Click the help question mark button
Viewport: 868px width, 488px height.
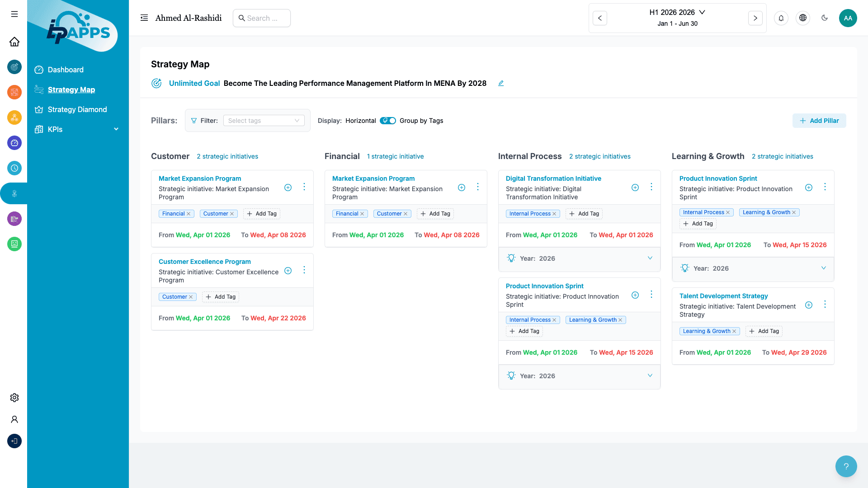(846, 466)
